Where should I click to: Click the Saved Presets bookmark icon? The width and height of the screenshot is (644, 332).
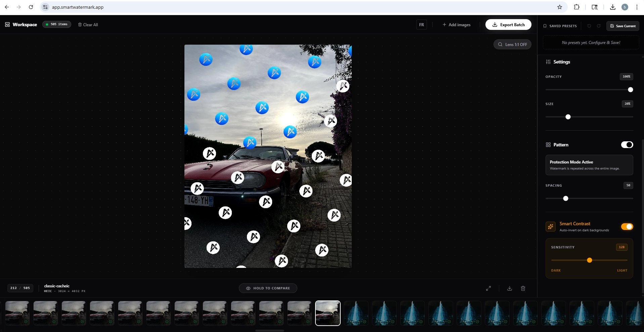point(545,26)
